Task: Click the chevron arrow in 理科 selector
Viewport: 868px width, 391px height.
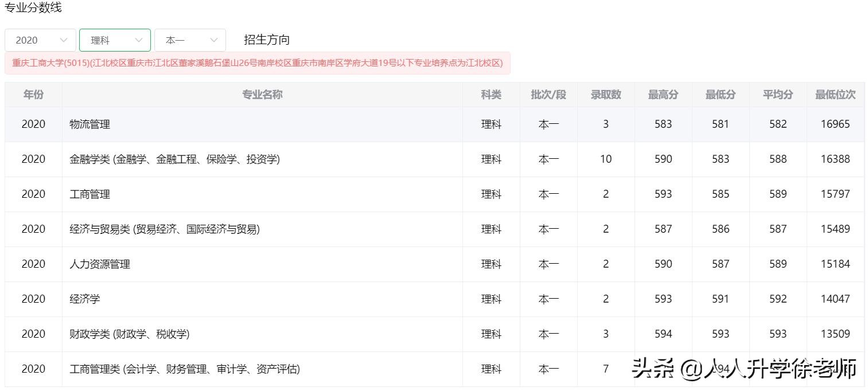Action: pyautogui.click(x=138, y=40)
